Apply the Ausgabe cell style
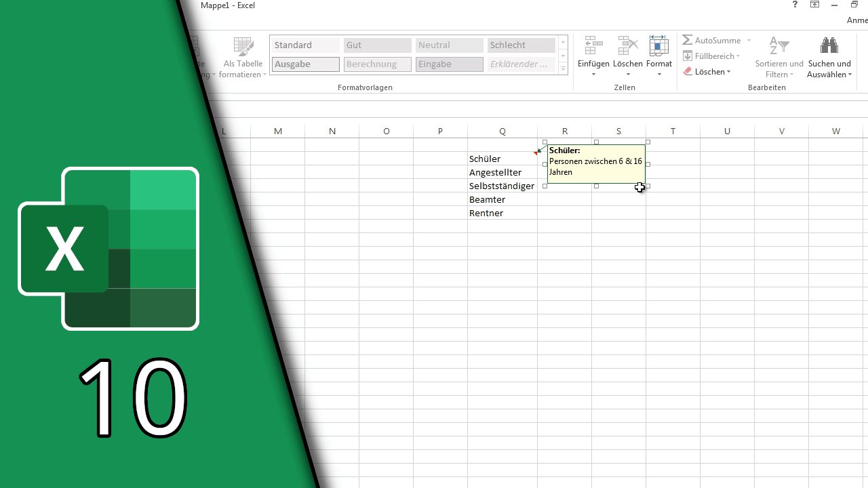Image resolution: width=868 pixels, height=488 pixels. (x=306, y=64)
